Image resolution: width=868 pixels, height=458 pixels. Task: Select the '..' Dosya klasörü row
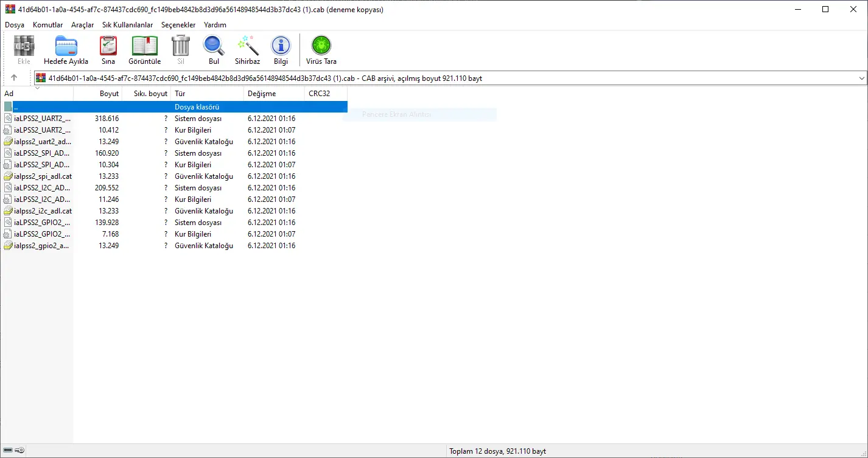(174, 107)
